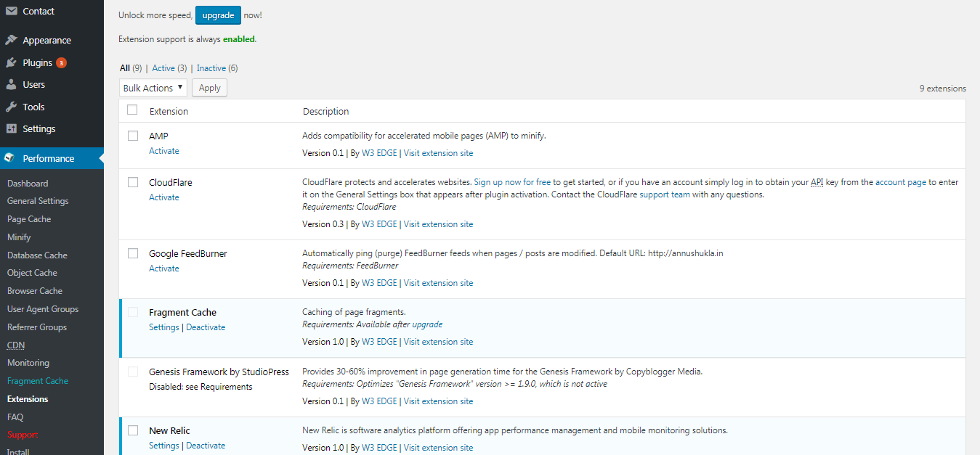Click the Tools wrench icon

pyautogui.click(x=11, y=107)
